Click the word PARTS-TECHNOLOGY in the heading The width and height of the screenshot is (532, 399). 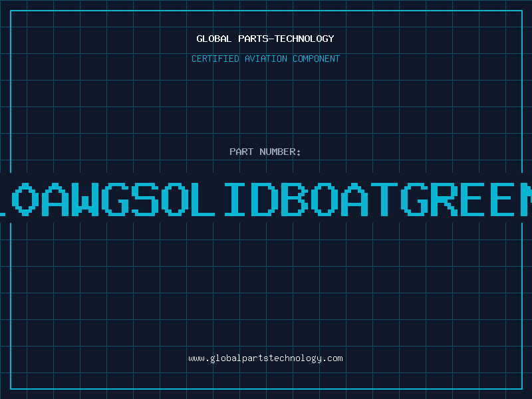[x=285, y=39]
